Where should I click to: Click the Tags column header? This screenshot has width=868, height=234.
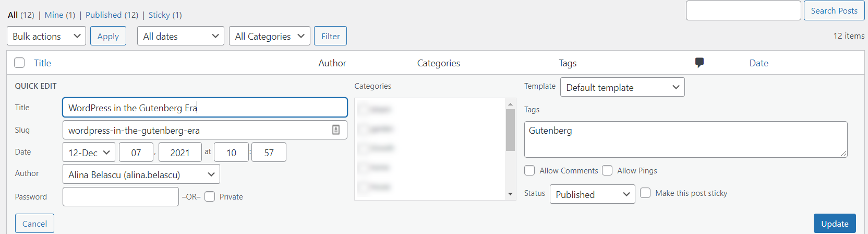tap(568, 63)
